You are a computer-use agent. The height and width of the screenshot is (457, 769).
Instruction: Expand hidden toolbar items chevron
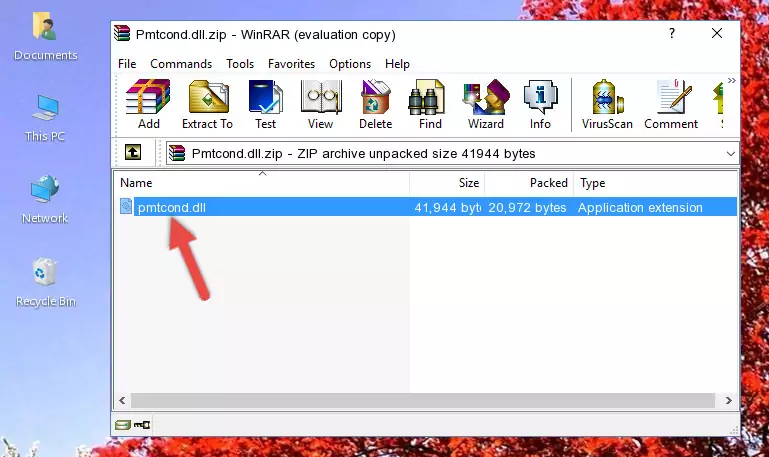point(732,80)
